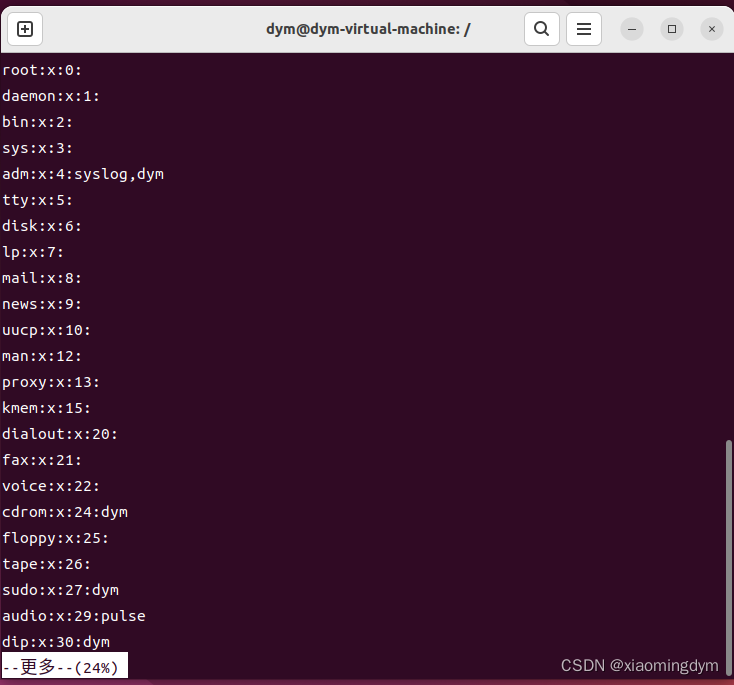
Task: Click the line man:x:12:
Action: (42, 356)
